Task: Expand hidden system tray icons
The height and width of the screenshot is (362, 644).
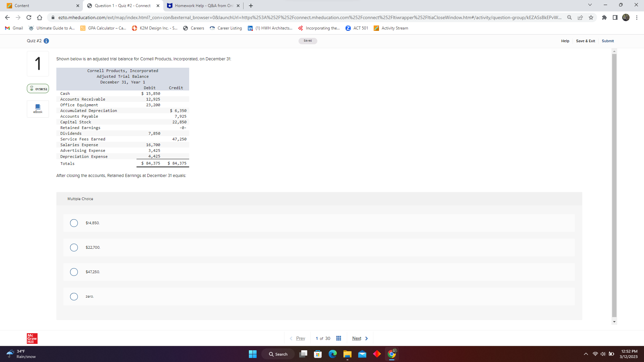Action: 586,354
